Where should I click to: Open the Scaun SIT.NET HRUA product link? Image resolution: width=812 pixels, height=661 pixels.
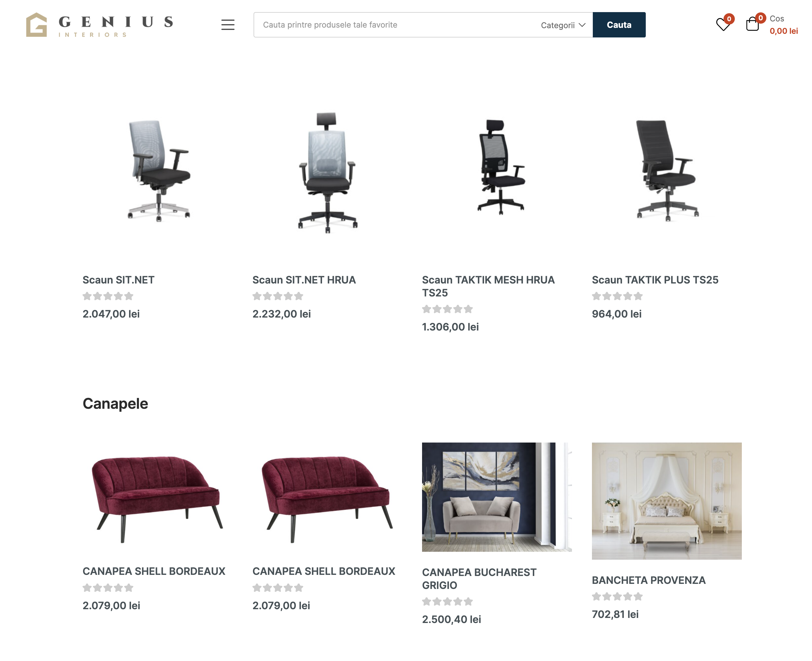pos(304,280)
